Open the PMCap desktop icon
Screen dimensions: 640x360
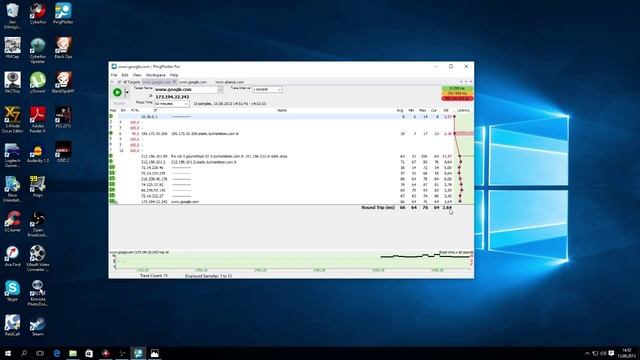coord(12,48)
